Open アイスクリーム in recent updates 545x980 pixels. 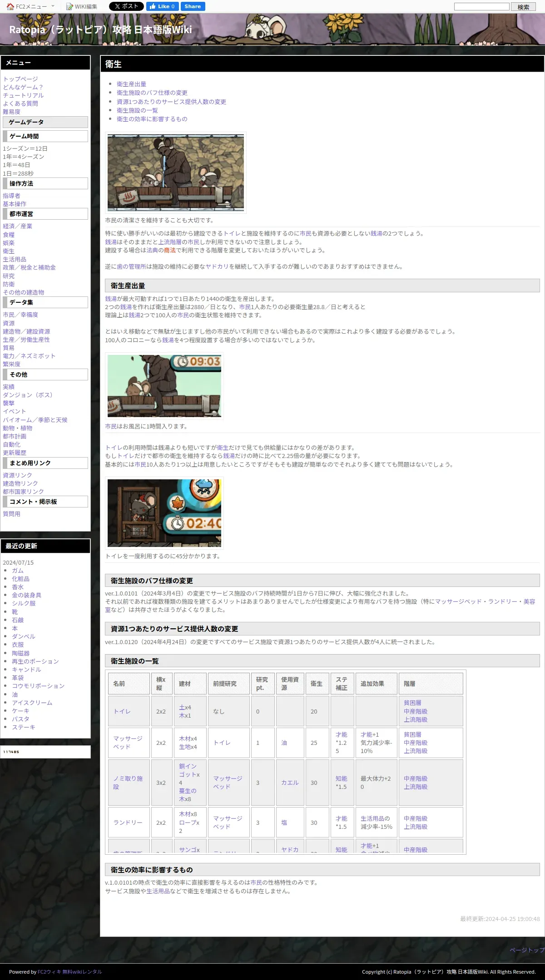pyautogui.click(x=32, y=703)
